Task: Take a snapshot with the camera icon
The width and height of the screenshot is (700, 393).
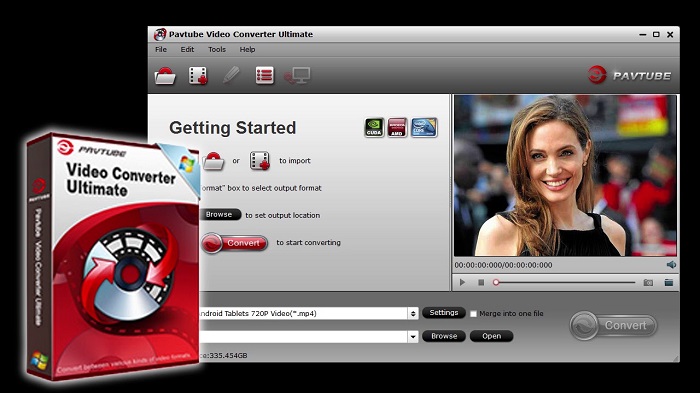Action: [x=648, y=282]
